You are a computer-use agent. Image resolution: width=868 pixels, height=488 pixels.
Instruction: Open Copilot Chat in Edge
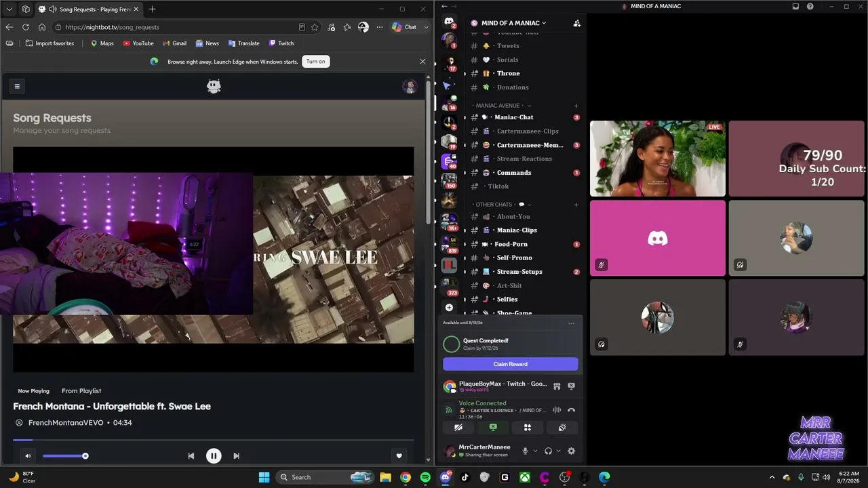(x=405, y=27)
